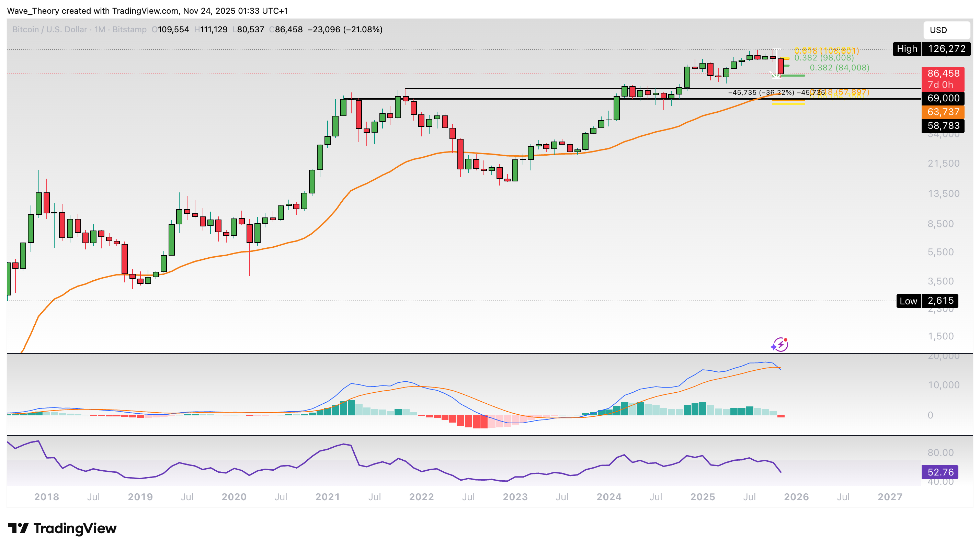Image resolution: width=980 pixels, height=549 pixels.
Task: Select the 1M timeframe label in the chart title
Action: (99, 29)
